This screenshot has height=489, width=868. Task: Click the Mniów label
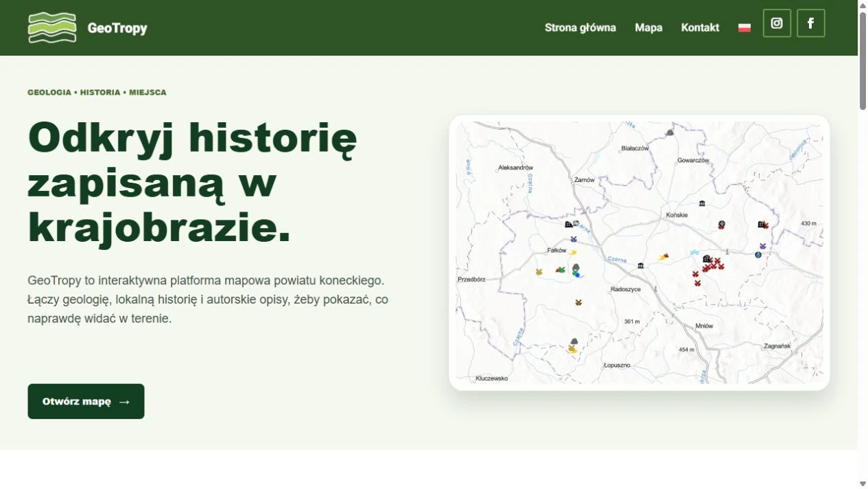[704, 326]
